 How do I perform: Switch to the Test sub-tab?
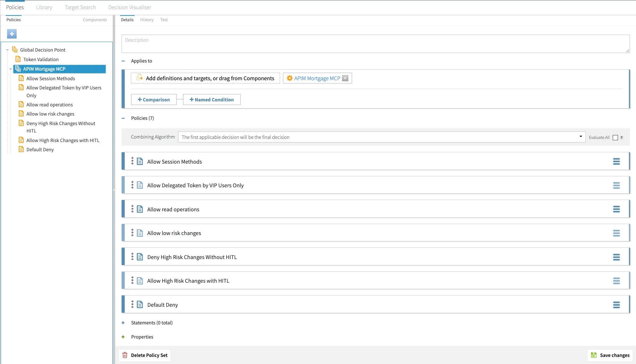pos(164,20)
